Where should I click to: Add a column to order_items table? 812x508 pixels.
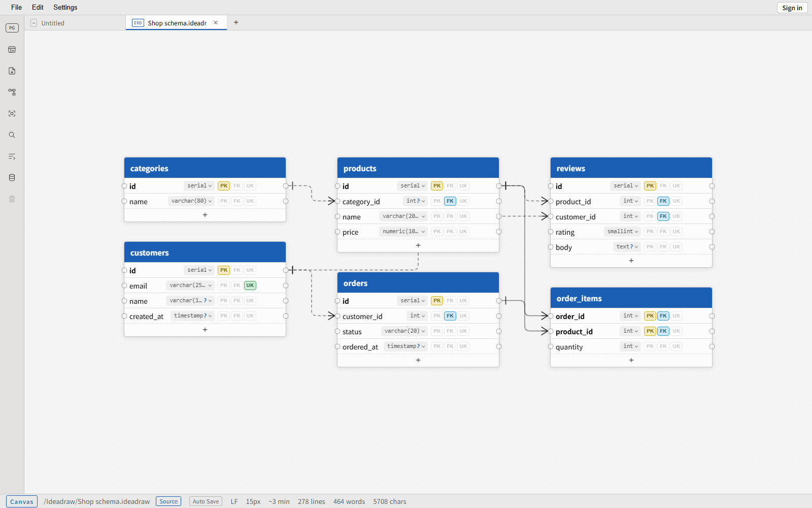coord(631,360)
